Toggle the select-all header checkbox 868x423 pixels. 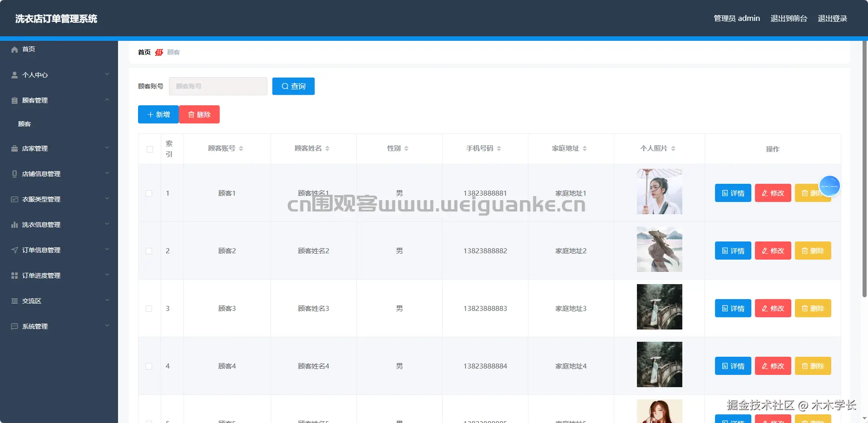pyautogui.click(x=150, y=149)
